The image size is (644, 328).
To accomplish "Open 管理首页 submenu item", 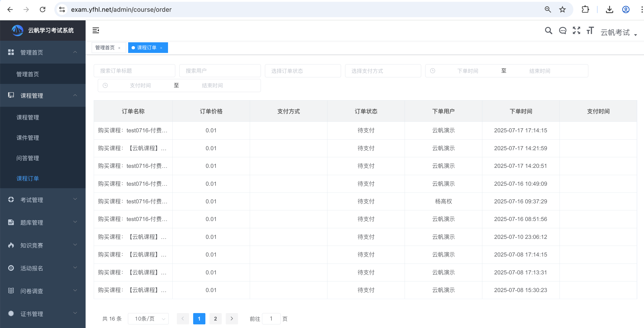I will coord(43,74).
